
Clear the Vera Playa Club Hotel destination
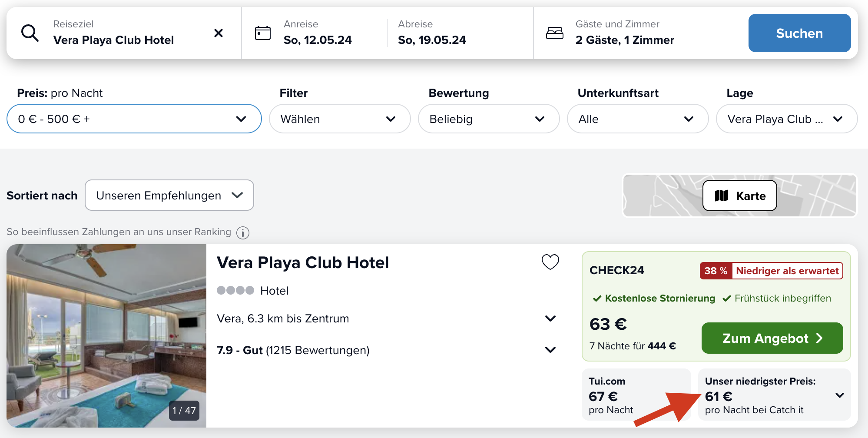(219, 33)
